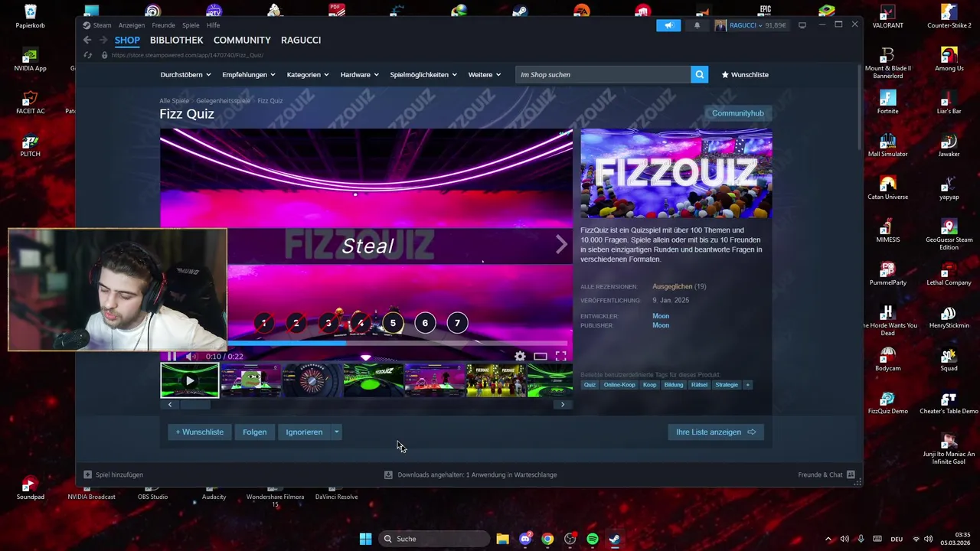Enter fullscreen on the trailer
This screenshot has width=980, height=551.
click(560, 356)
